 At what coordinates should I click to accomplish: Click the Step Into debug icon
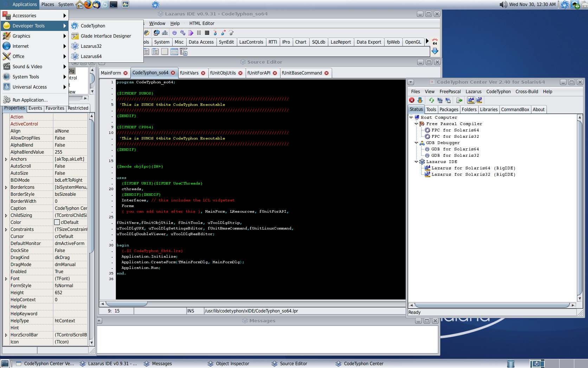[x=215, y=33]
